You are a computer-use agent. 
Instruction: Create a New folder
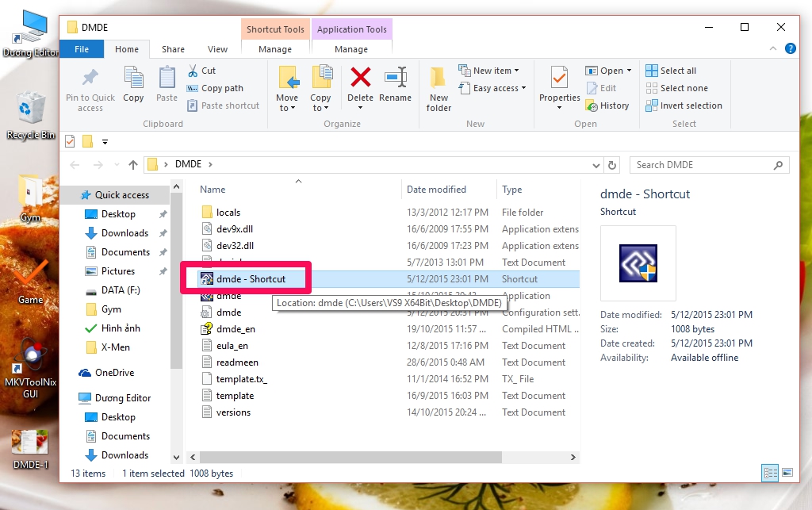439,90
